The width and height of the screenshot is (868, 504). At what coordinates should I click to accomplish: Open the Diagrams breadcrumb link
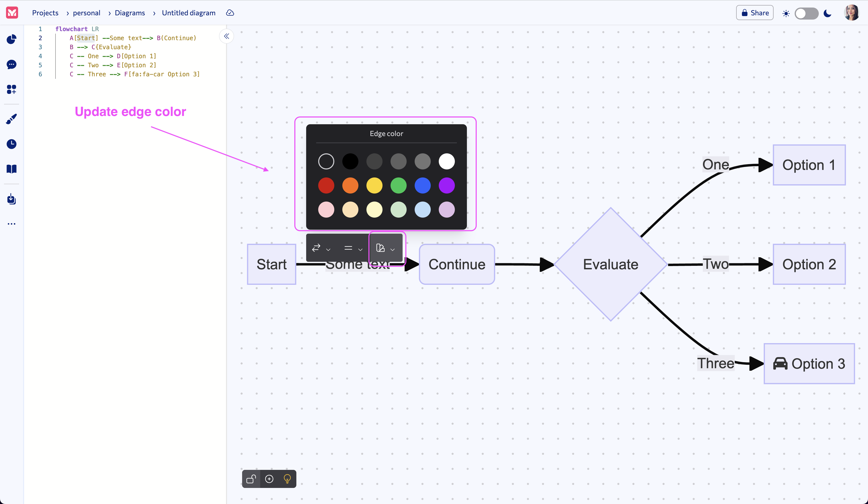pos(130,13)
